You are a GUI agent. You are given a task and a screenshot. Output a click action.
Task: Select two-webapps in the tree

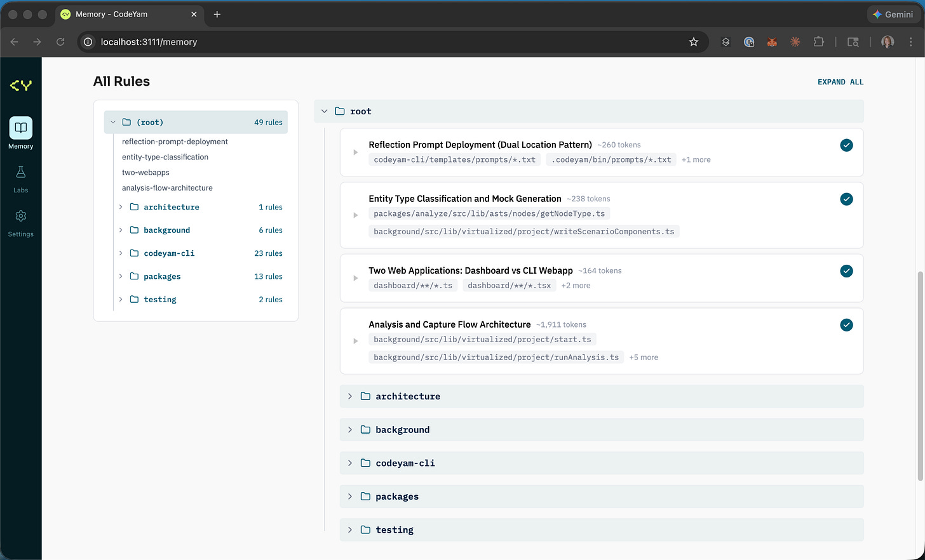coord(145,173)
